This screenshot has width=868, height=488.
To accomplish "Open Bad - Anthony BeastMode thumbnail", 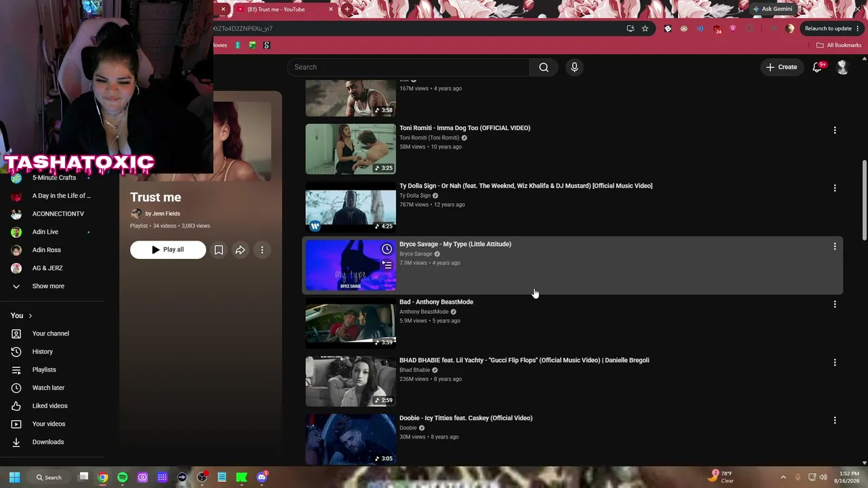I will coord(351,323).
